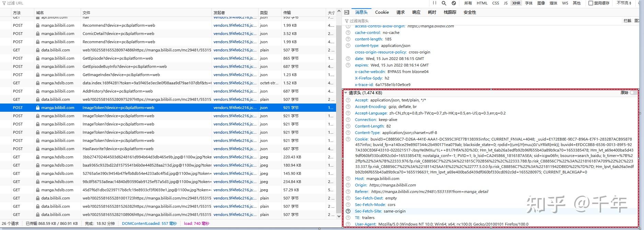Sort requests by the 文件 column
Image resolution: width=644 pixels, height=230 pixels.
click(x=146, y=13)
